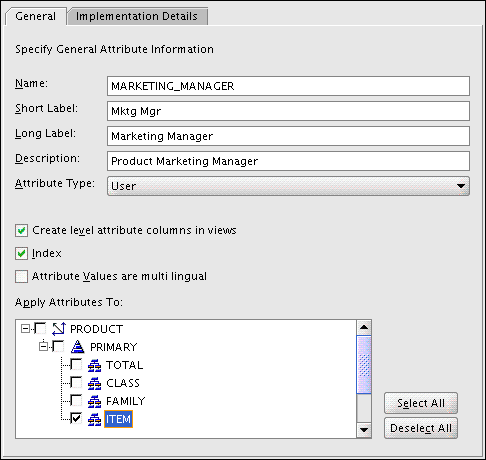The width and height of the screenshot is (486, 460).
Task: Click the FAMILY level icon
Action: (x=94, y=401)
